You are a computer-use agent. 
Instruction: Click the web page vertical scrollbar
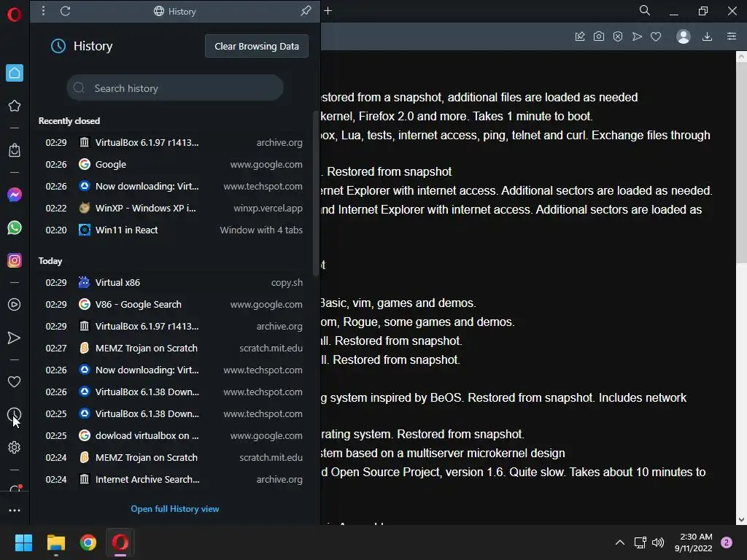[741, 163]
